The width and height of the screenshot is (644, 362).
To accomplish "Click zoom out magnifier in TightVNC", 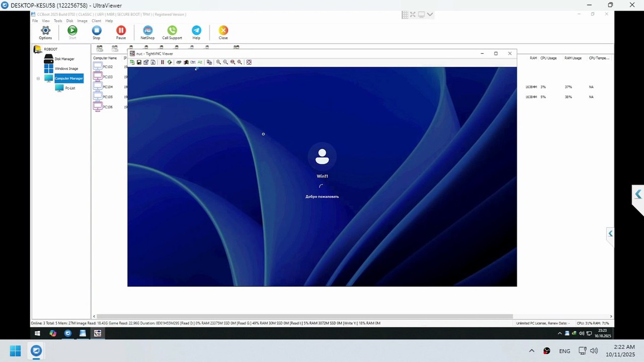I will [x=225, y=62].
